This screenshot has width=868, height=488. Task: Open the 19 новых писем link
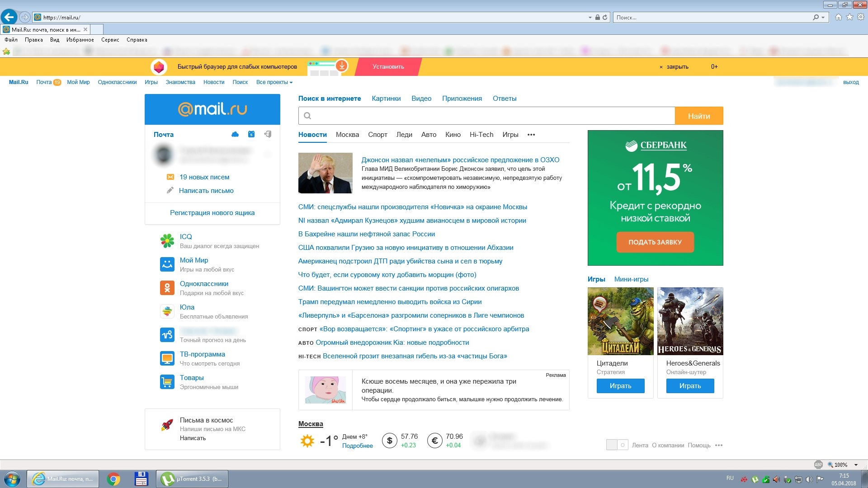pyautogui.click(x=204, y=177)
